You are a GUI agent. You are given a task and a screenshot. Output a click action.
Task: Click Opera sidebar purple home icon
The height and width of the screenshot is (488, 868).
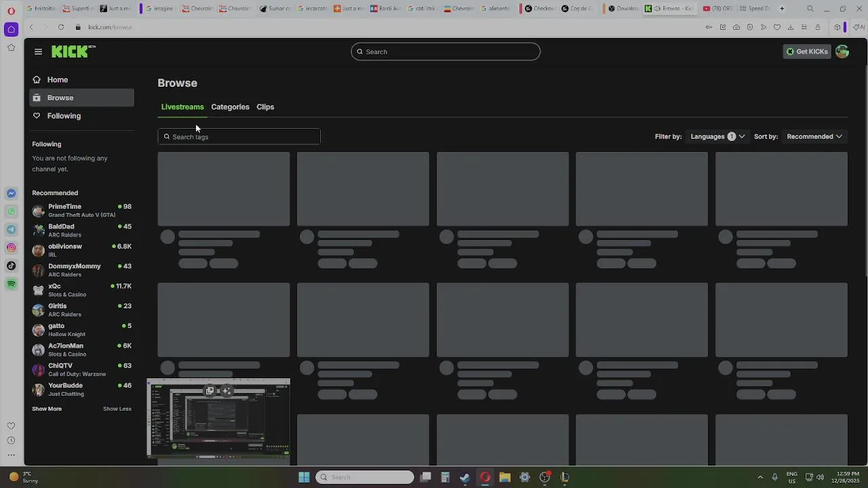tap(11, 29)
